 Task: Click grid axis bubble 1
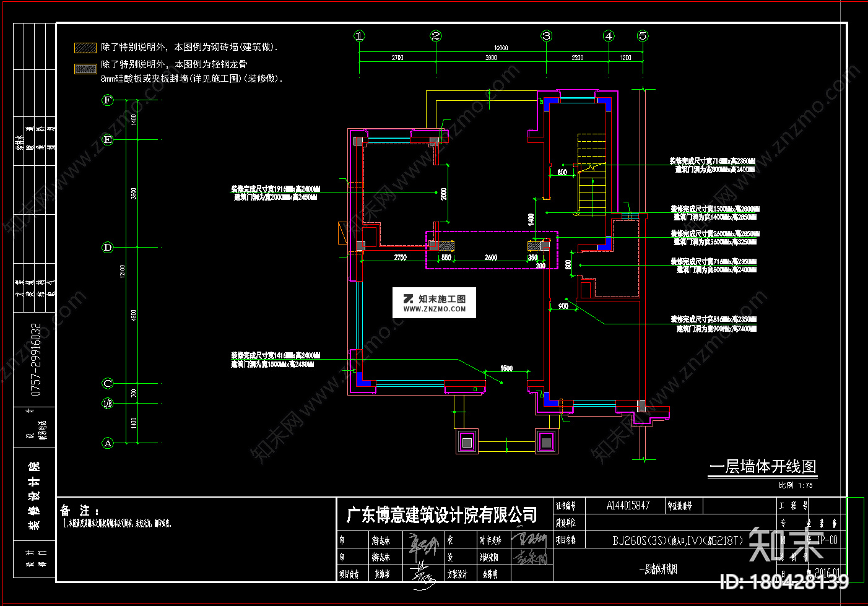[360, 36]
